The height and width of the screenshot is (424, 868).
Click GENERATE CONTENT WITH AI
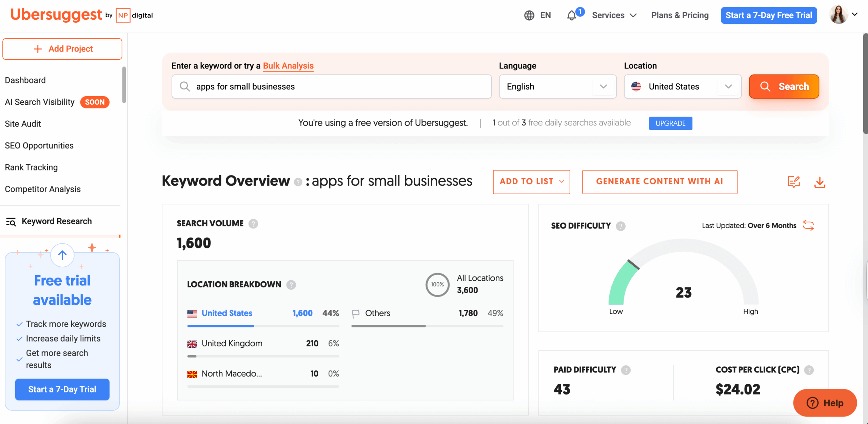tap(660, 182)
